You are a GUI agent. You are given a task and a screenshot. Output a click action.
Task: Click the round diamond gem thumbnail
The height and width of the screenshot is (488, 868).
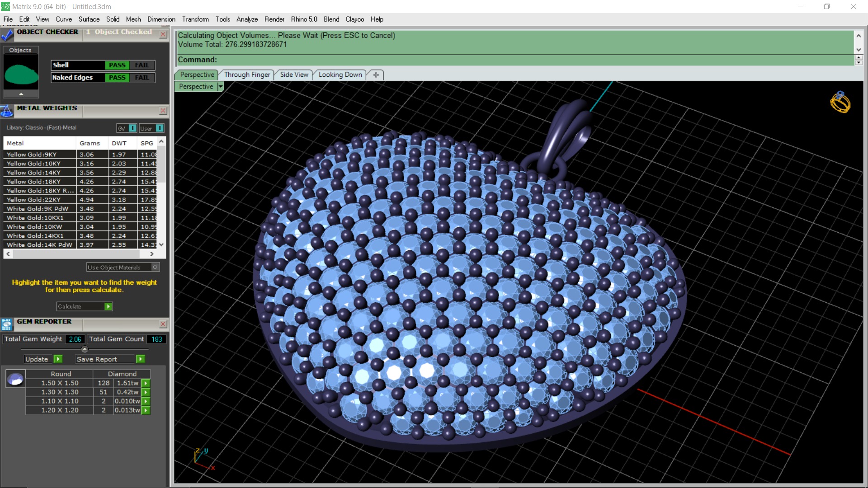pyautogui.click(x=16, y=379)
